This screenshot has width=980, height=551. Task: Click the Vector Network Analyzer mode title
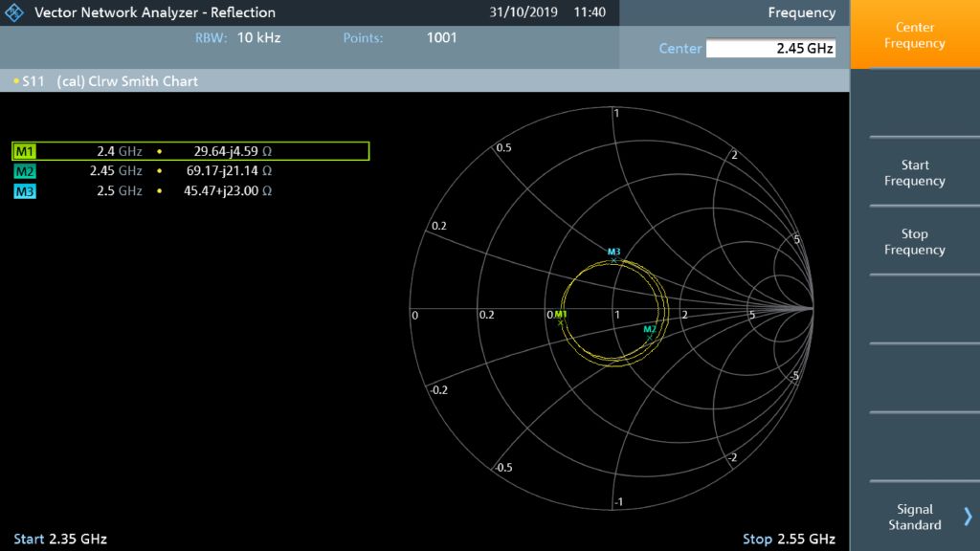coord(154,12)
